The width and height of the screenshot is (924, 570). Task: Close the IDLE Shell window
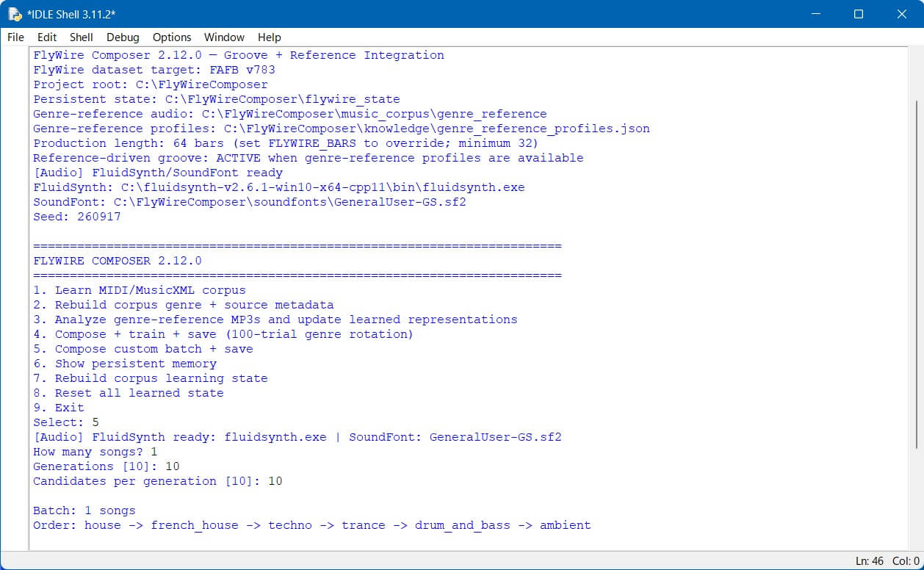point(902,14)
